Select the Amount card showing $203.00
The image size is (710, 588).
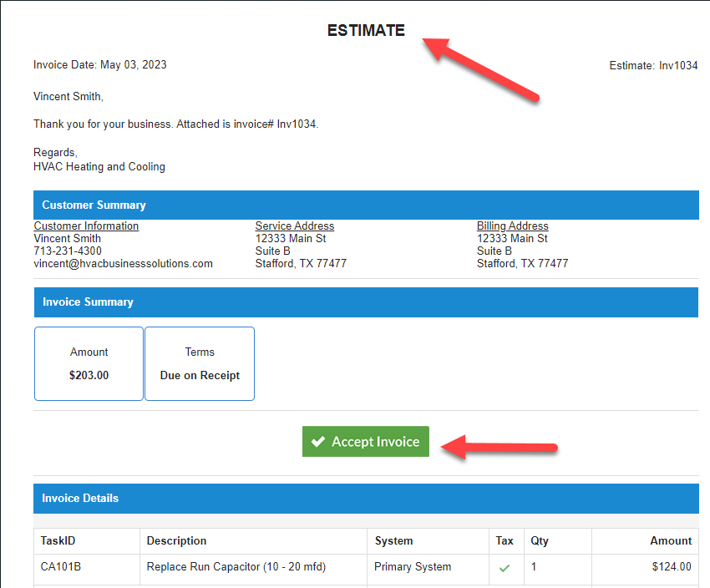click(x=89, y=363)
